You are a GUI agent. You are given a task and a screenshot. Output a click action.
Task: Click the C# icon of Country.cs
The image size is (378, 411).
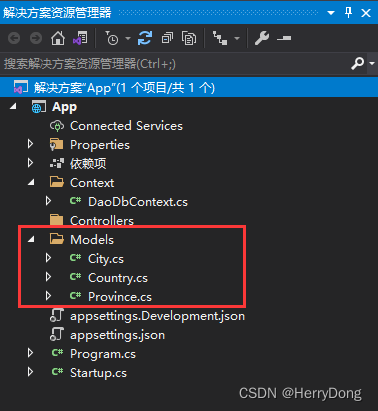click(75, 276)
